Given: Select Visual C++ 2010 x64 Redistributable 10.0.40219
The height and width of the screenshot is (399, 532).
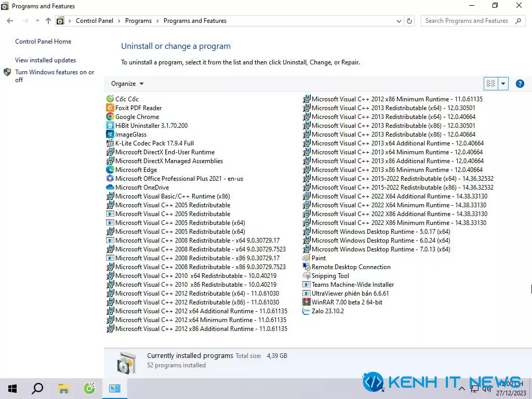Looking at the screenshot, I should pyautogui.click(x=191, y=275).
